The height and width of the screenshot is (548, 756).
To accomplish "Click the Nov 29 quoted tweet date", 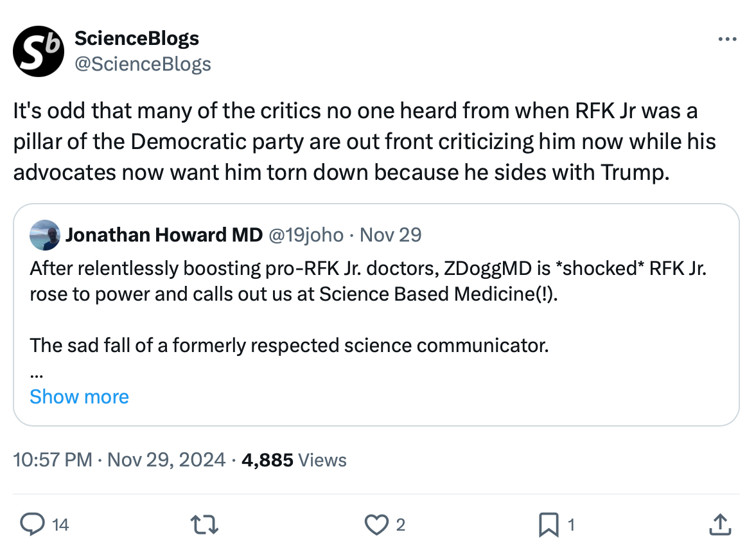I will coord(391,234).
